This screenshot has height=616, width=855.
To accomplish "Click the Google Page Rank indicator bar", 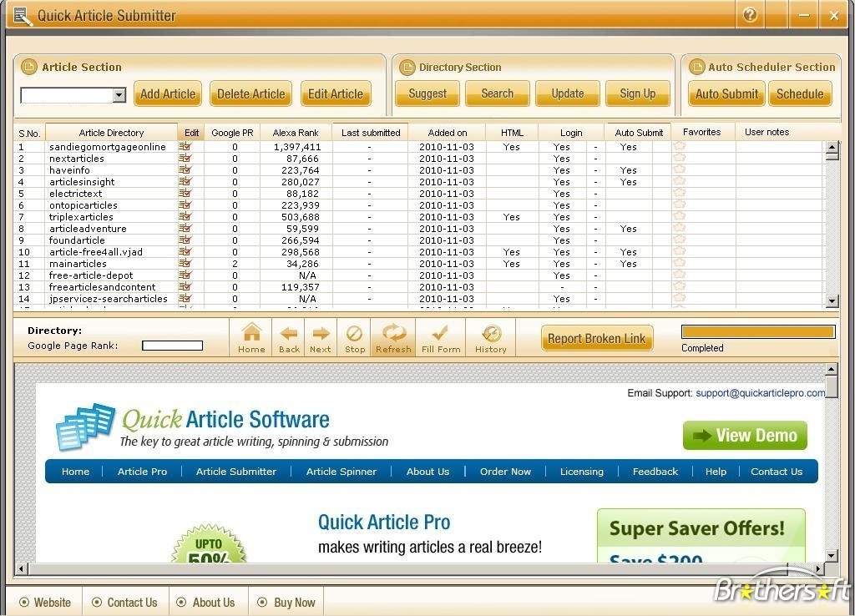I will [x=172, y=346].
